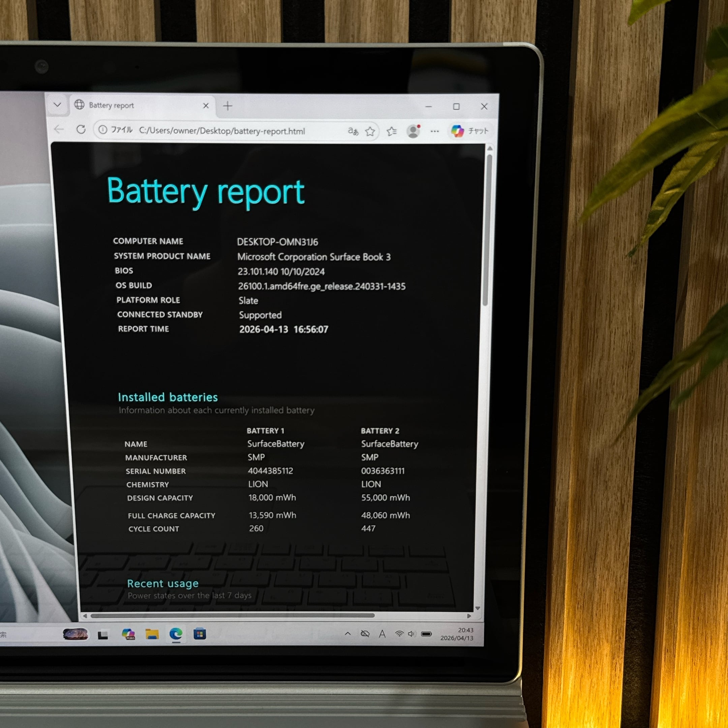Viewport: 728px width, 728px height.
Task: Show hidden system tray icons chevron
Action: point(347,634)
